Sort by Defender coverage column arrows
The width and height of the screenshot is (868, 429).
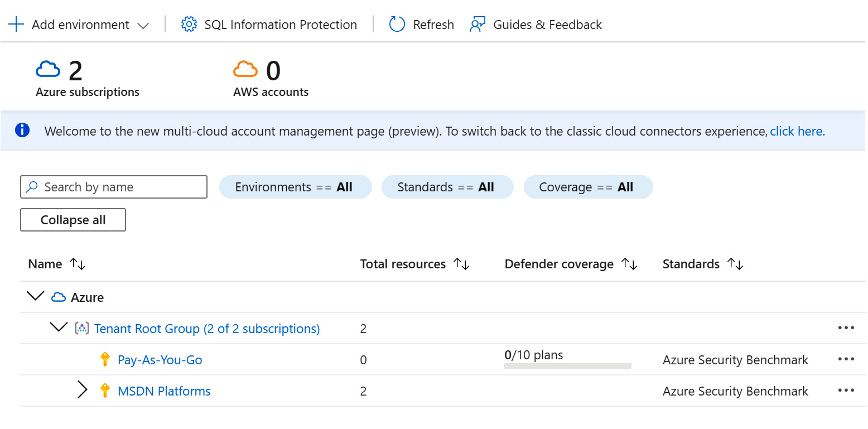pos(629,264)
